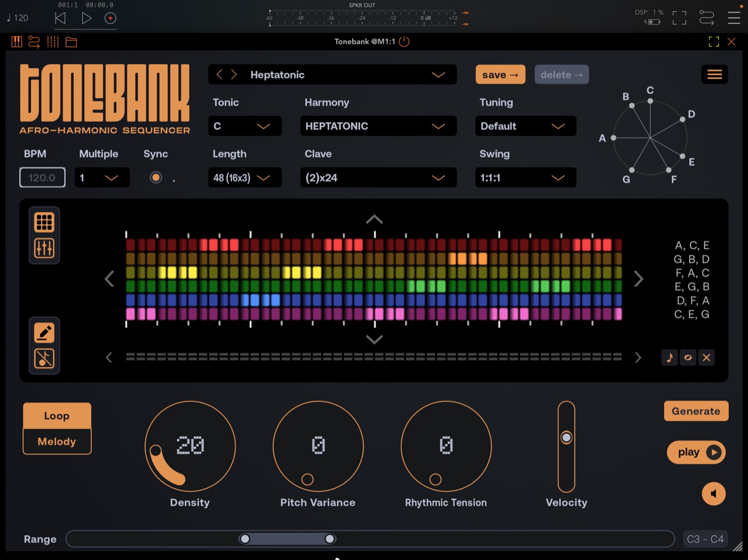Shift sequencer rows up with chevron
The image size is (748, 560).
(375, 219)
